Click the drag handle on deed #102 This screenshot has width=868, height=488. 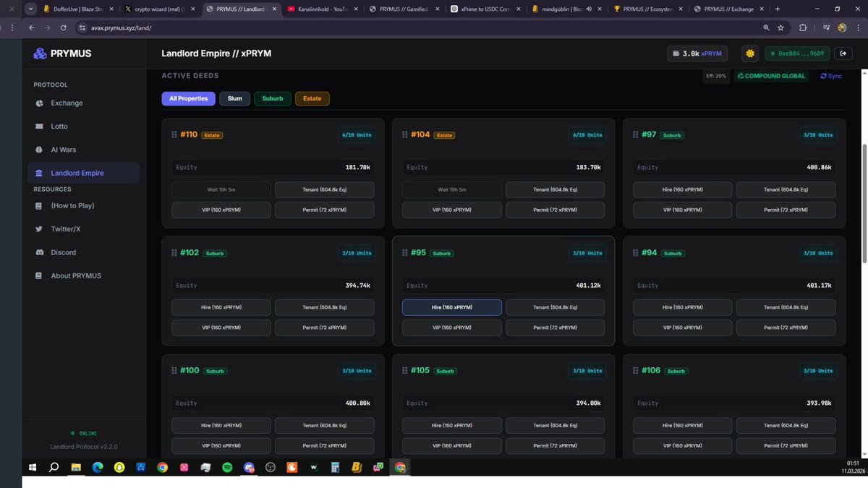pos(174,253)
